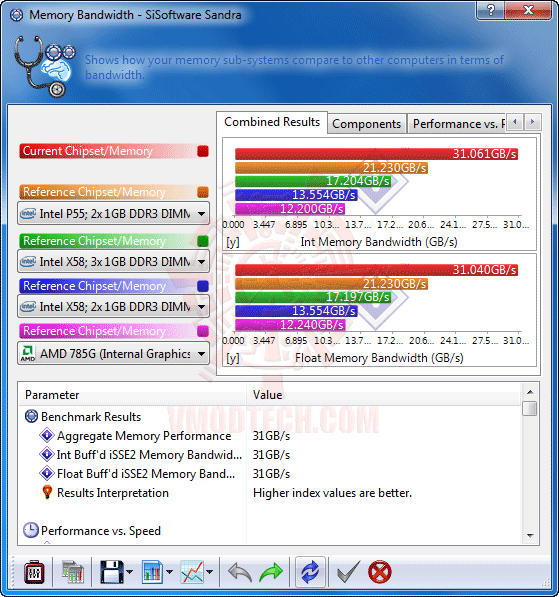559x597 pixels.
Task: Click the red Cancel icon
Action: [x=380, y=572]
